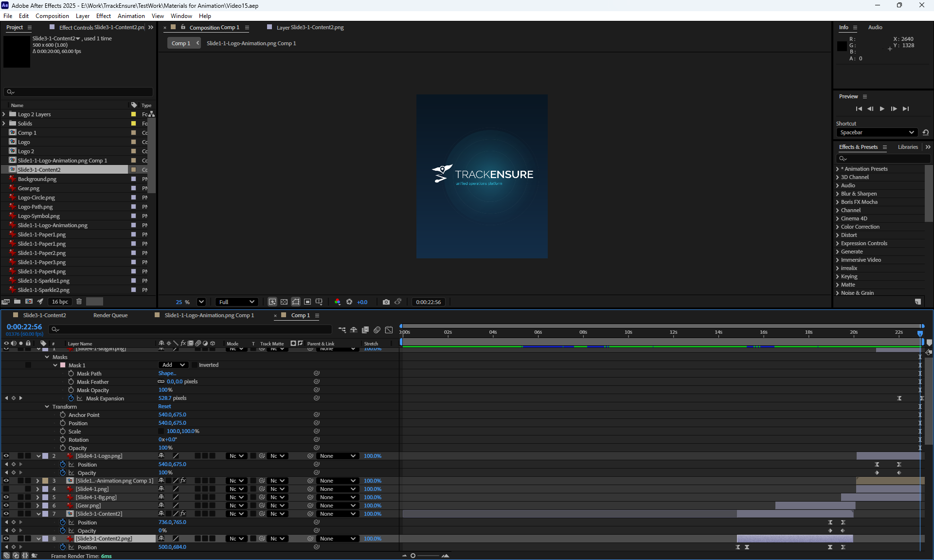Open show channel and color management icon
This screenshot has width=934, height=560.
click(338, 302)
